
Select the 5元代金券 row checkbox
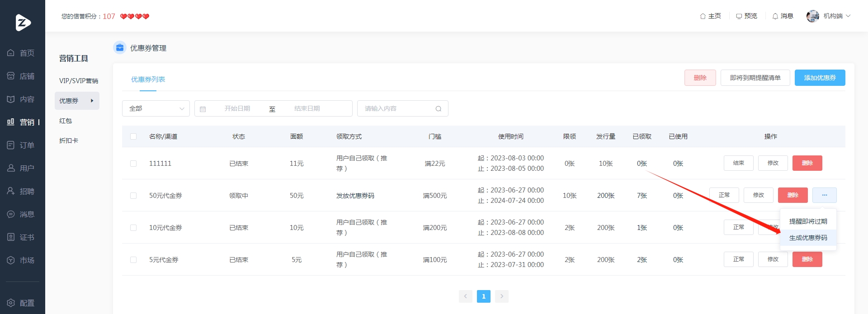point(133,260)
